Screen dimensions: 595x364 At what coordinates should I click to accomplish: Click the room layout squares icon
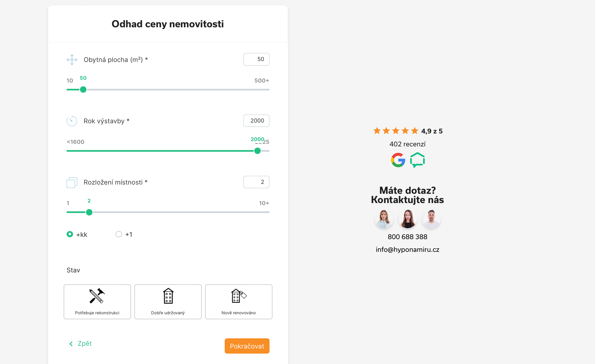coord(72,182)
